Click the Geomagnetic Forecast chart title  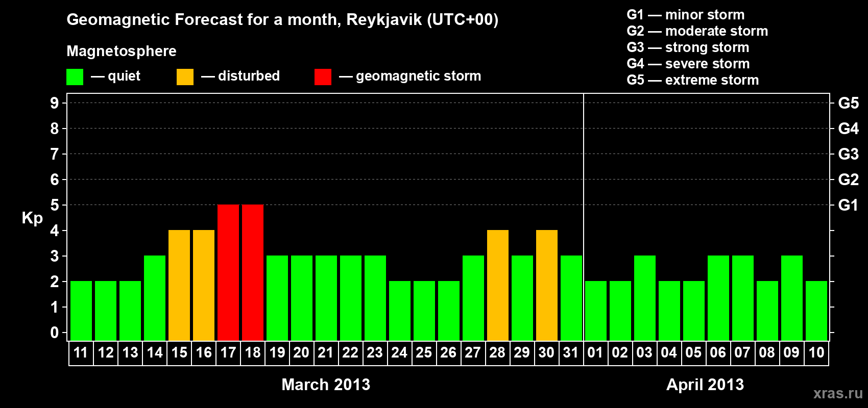282,20
